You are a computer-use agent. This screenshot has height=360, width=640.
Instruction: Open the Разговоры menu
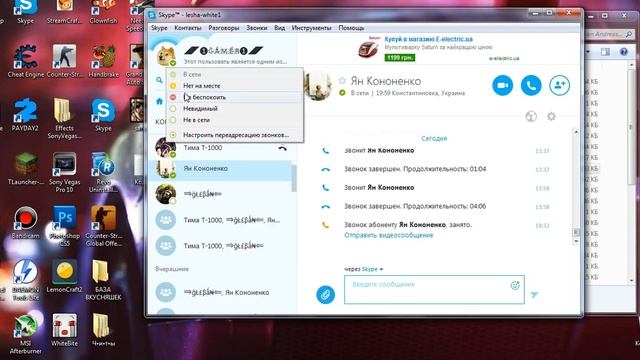pos(224,28)
